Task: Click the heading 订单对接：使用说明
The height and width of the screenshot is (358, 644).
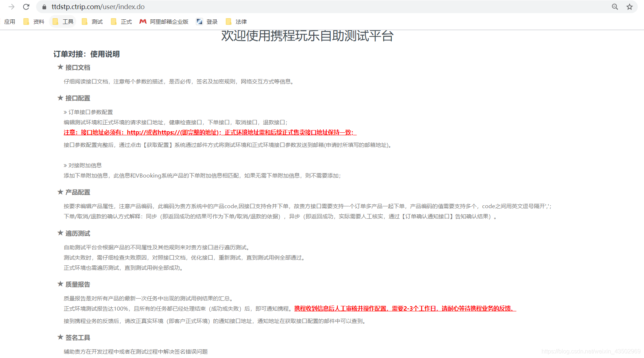Action: coord(86,54)
